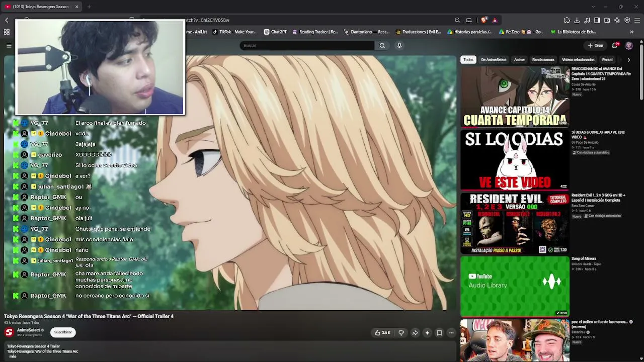Open the Reading Tracker bookmark
Image resolution: width=644 pixels, height=362 pixels.
tap(315, 32)
